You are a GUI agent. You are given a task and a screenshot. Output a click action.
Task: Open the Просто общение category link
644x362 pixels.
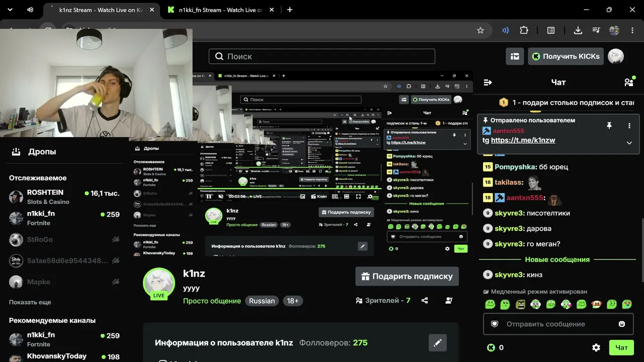pos(212,301)
